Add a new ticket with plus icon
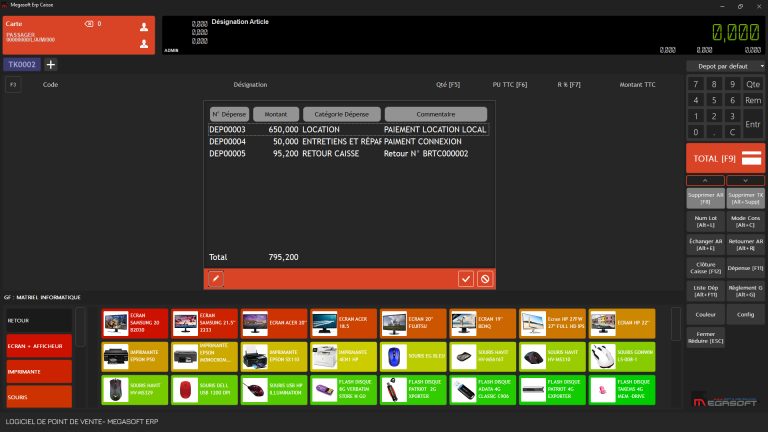The width and height of the screenshot is (768, 432). coord(50,64)
